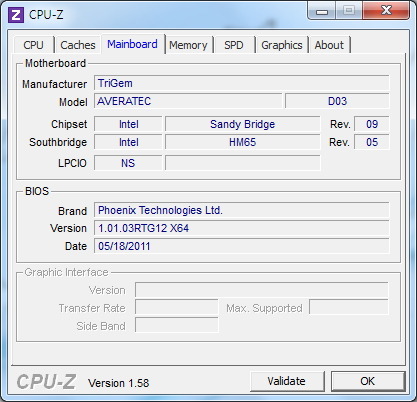417x402 pixels.
Task: Click the Model field showing AVERATEC
Action: tap(188, 101)
